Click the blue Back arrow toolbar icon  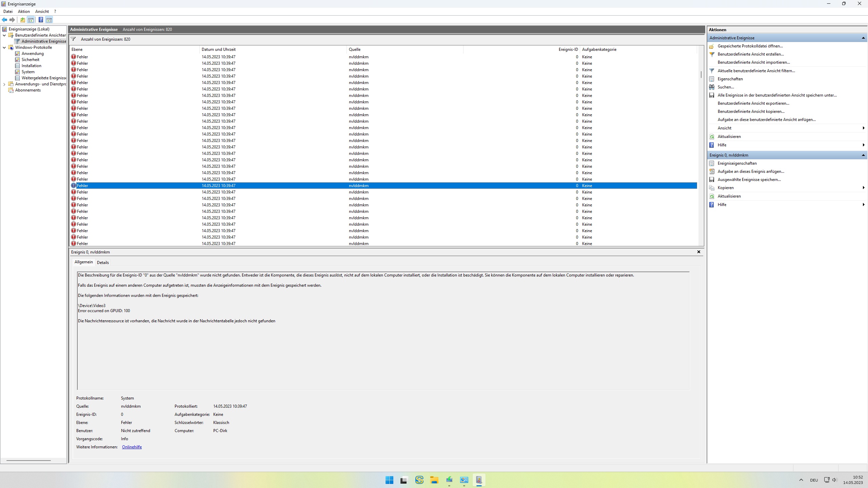coord(4,20)
